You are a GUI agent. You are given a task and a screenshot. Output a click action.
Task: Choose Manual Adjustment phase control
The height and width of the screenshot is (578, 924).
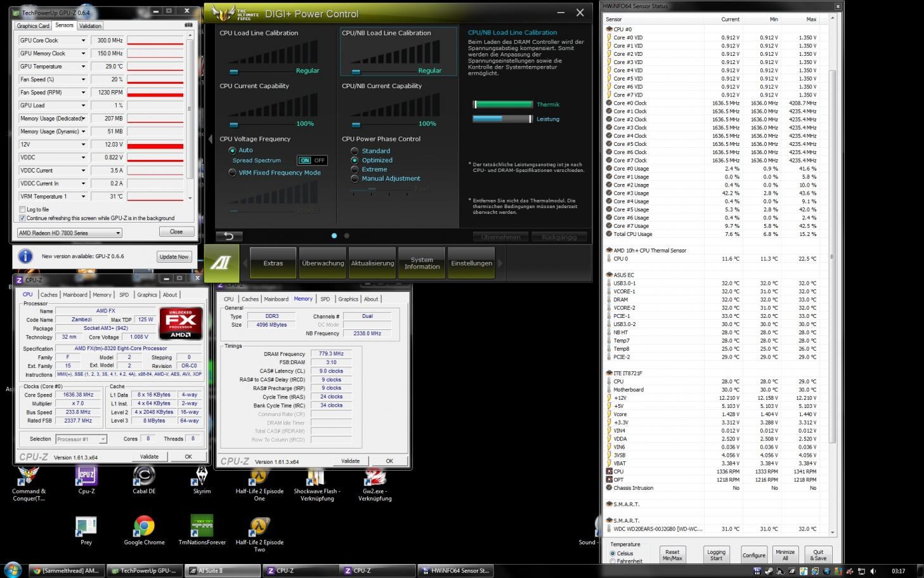[x=355, y=178]
